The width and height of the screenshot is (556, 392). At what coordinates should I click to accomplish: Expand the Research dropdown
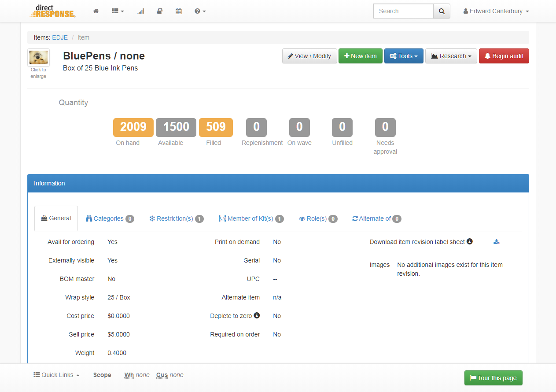[x=451, y=56]
